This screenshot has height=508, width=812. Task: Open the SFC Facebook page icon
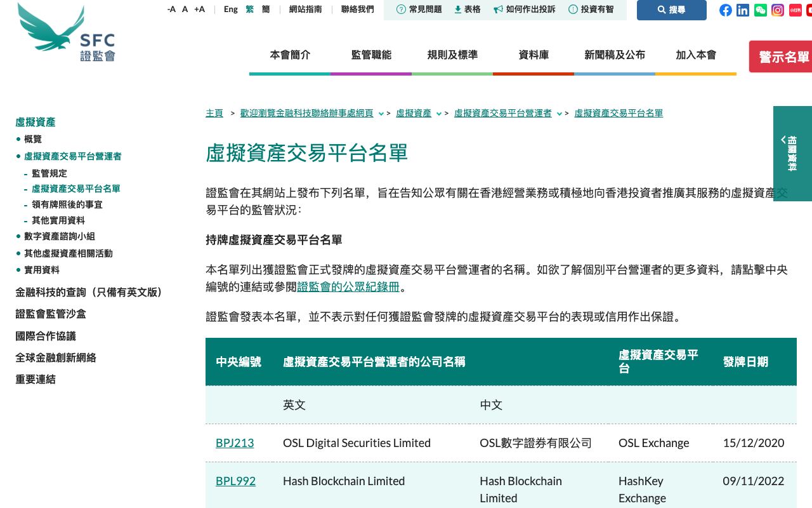726,10
